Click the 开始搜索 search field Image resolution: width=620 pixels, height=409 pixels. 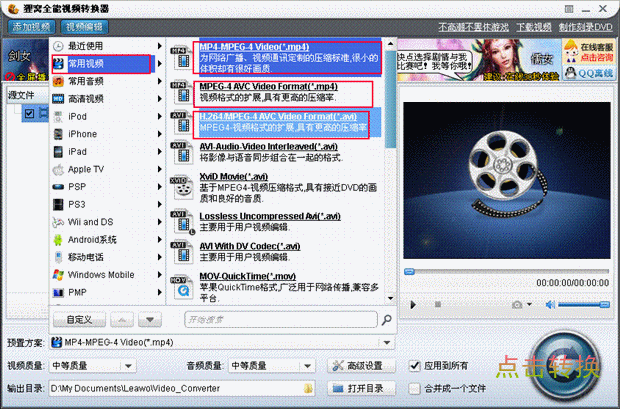(x=281, y=320)
